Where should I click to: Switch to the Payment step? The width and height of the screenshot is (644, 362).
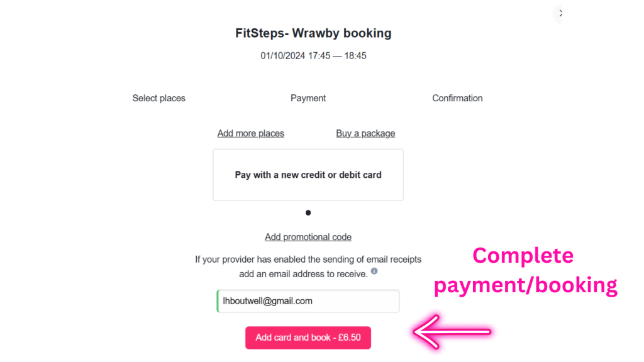coord(308,98)
